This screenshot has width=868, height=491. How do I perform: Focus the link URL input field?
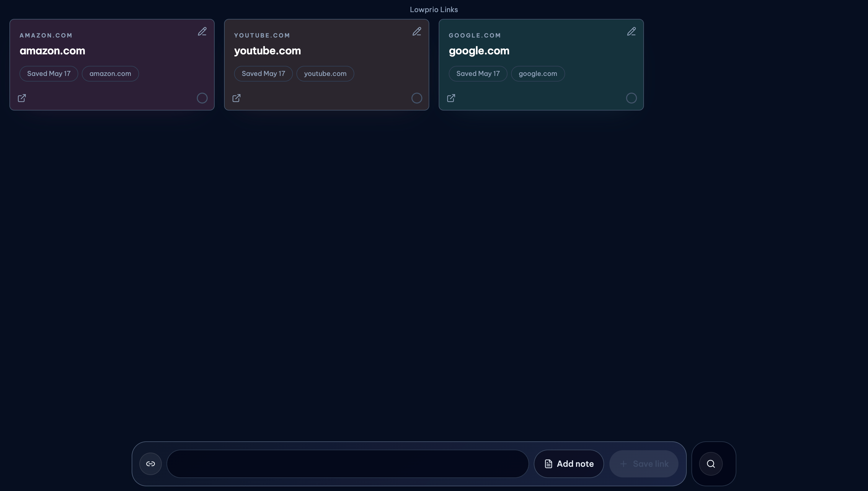pyautogui.click(x=348, y=464)
